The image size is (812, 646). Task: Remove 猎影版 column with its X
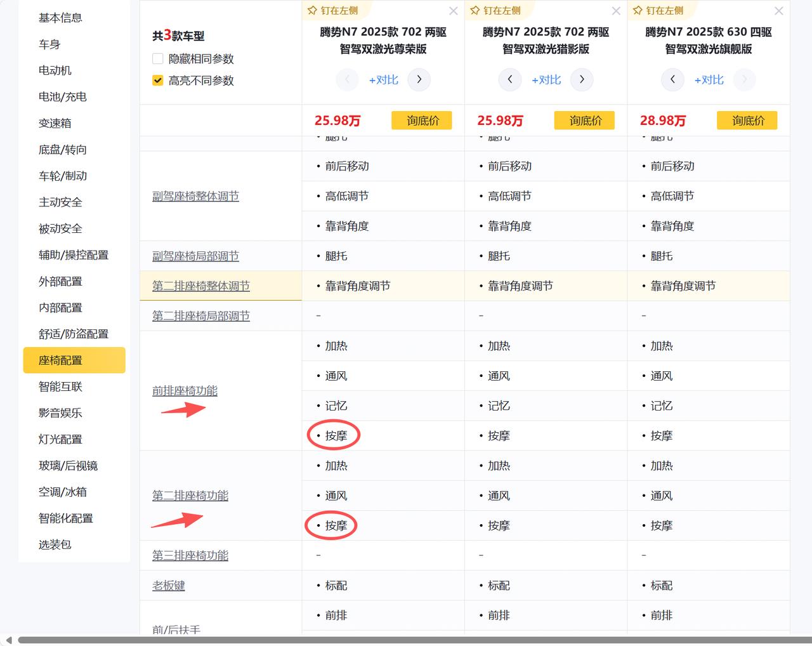616,11
